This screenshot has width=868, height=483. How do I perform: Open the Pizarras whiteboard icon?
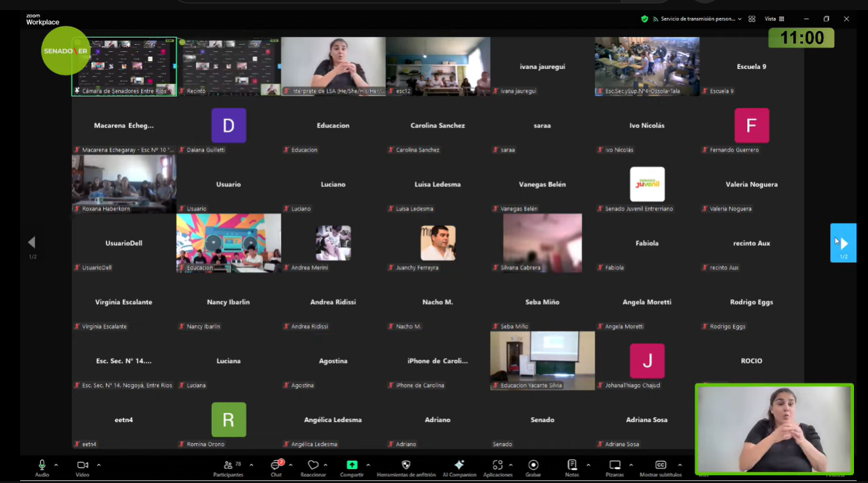[x=614, y=465]
